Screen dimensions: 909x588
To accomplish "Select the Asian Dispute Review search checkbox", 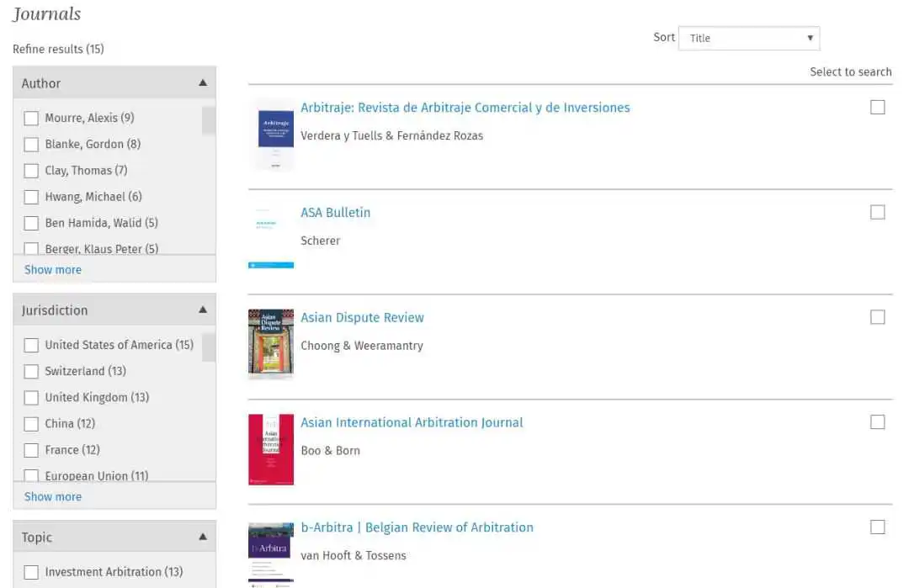I will point(878,317).
